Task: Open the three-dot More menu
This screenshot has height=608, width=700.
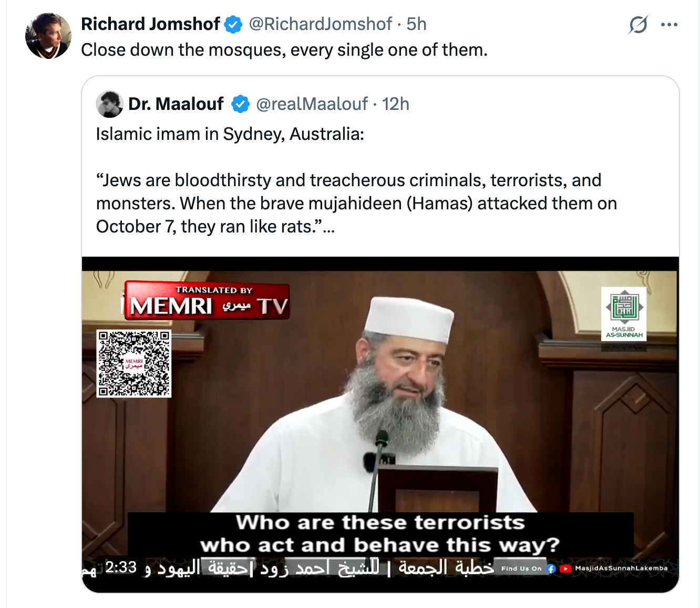Action: [x=669, y=24]
